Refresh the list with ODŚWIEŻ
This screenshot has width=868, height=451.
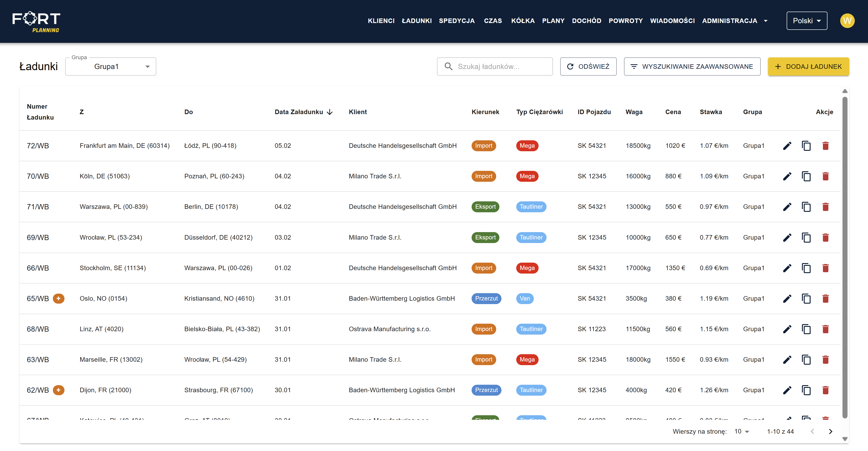tap(588, 66)
